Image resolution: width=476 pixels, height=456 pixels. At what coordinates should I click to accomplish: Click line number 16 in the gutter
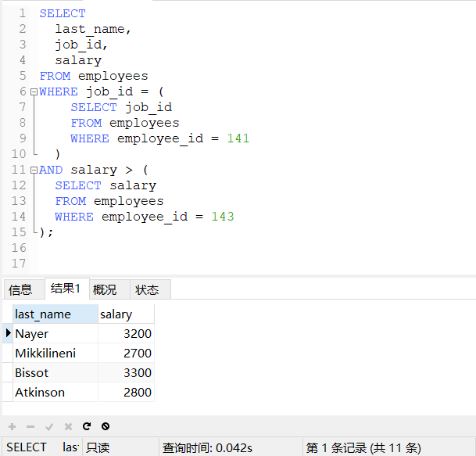[19, 248]
